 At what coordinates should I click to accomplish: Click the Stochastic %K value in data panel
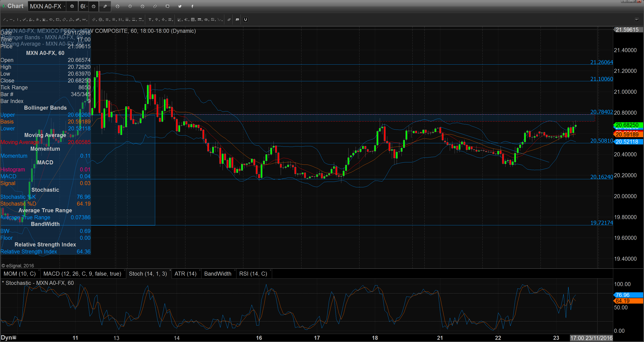tap(84, 197)
